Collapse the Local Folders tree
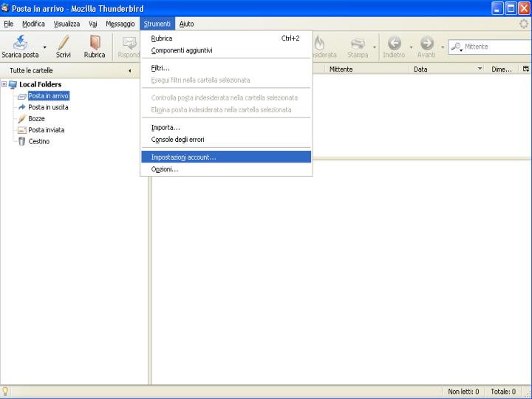532x399 pixels. [x=4, y=85]
